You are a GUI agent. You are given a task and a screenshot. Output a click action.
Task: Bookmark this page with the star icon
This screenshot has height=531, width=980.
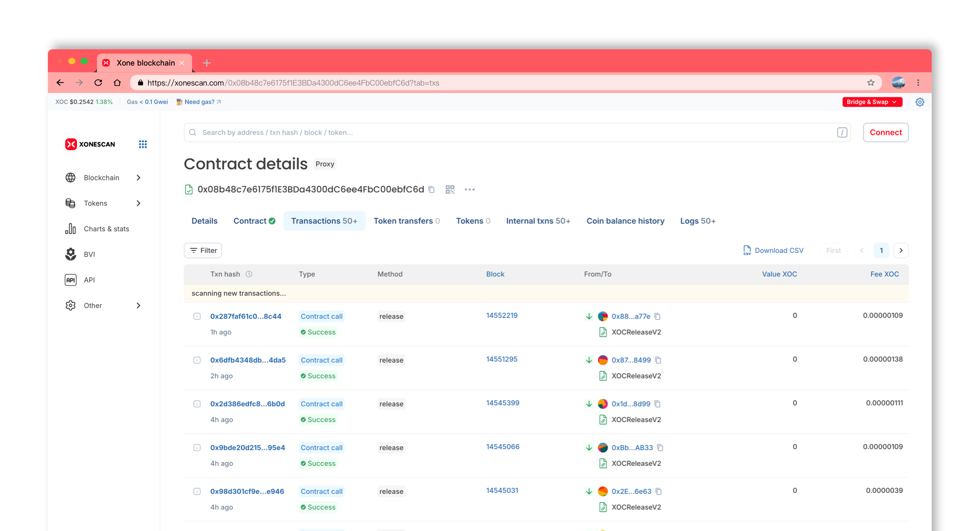(871, 83)
